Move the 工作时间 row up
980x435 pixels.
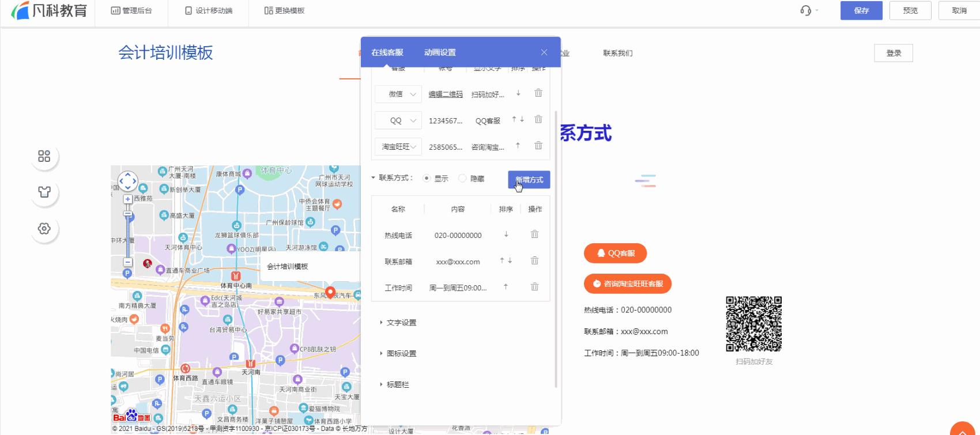pyautogui.click(x=506, y=286)
